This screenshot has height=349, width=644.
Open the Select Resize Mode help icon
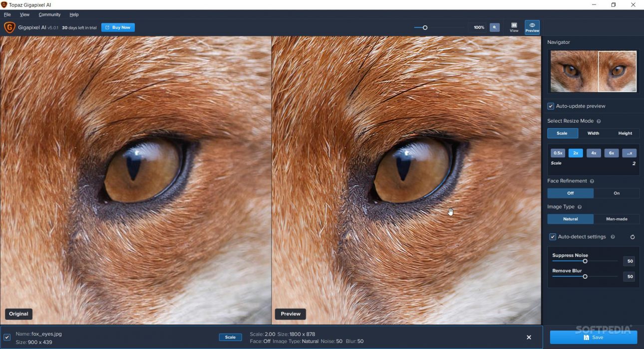point(599,121)
